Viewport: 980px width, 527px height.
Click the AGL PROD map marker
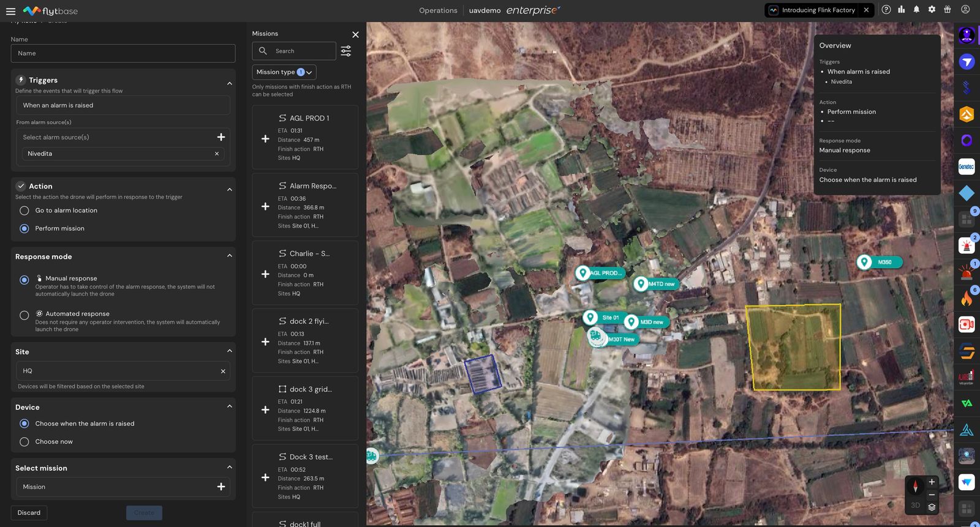[x=600, y=273]
